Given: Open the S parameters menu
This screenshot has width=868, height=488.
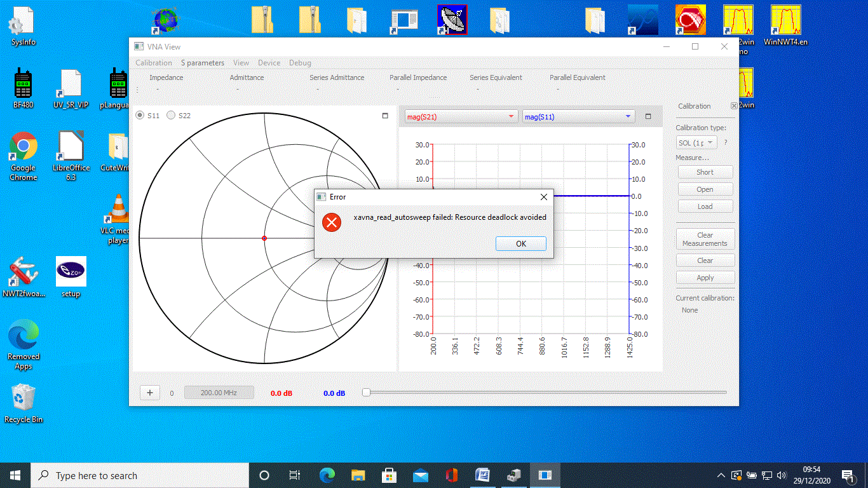Looking at the screenshot, I should click(203, 63).
